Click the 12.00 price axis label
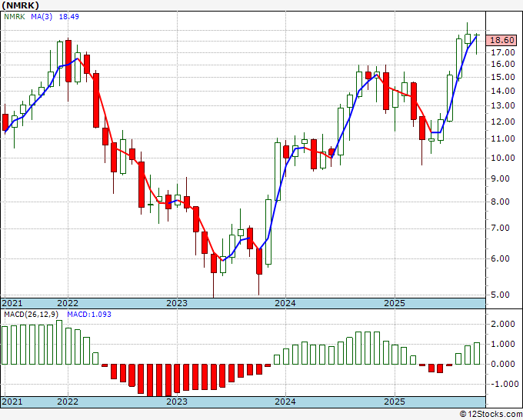523x420 pixels. coord(503,122)
